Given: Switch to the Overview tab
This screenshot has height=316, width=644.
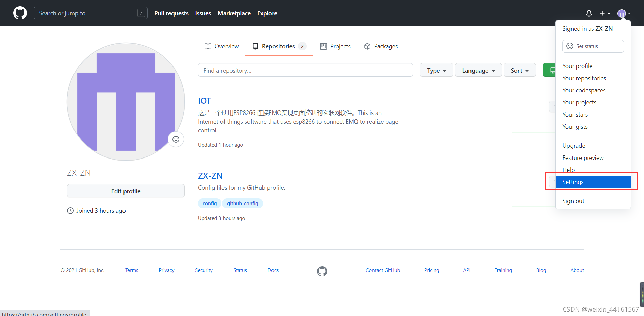Looking at the screenshot, I should click(222, 46).
